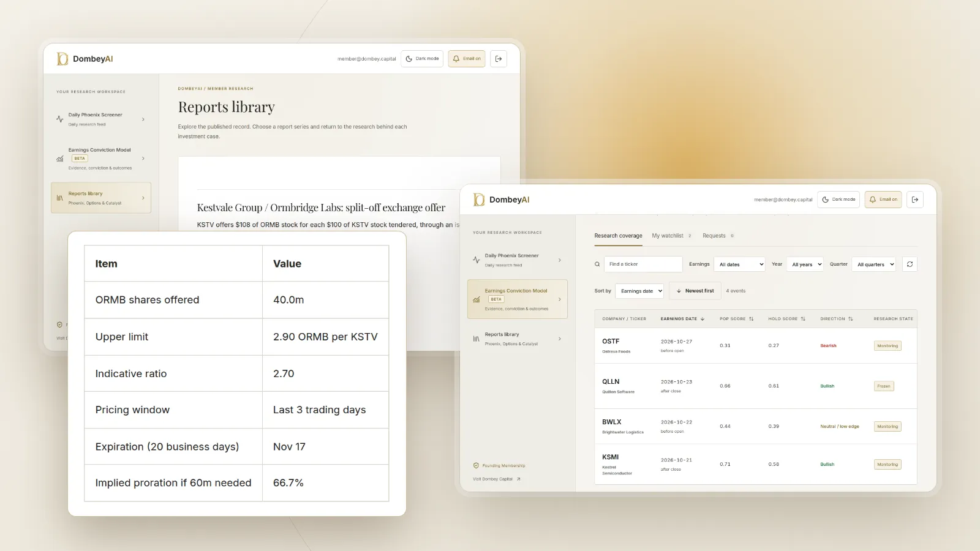Click sign-out icon in Reports library window

499,59
